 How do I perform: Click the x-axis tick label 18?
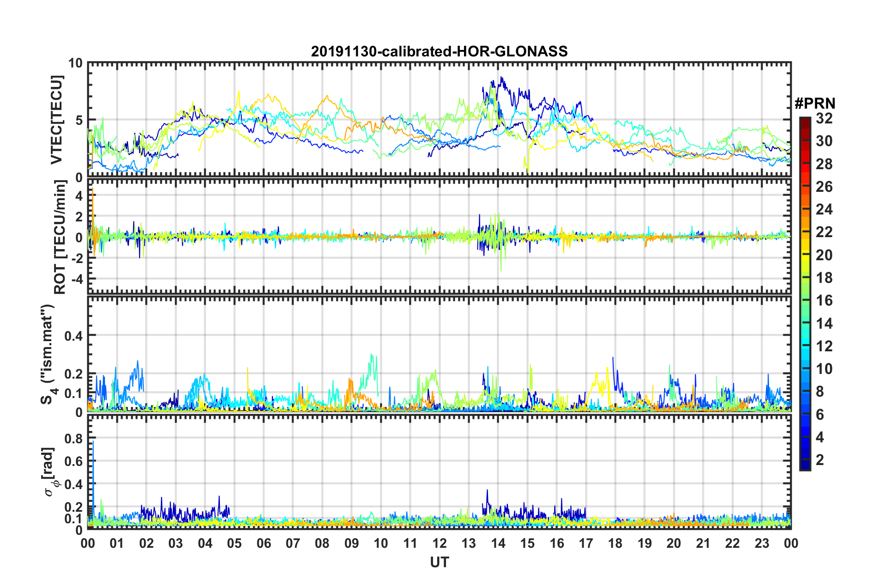(615, 543)
